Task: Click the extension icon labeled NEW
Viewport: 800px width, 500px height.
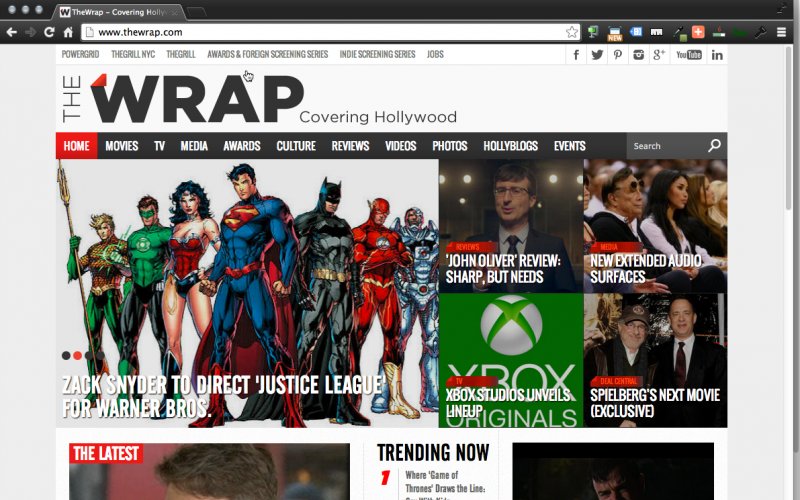Action: point(614,33)
